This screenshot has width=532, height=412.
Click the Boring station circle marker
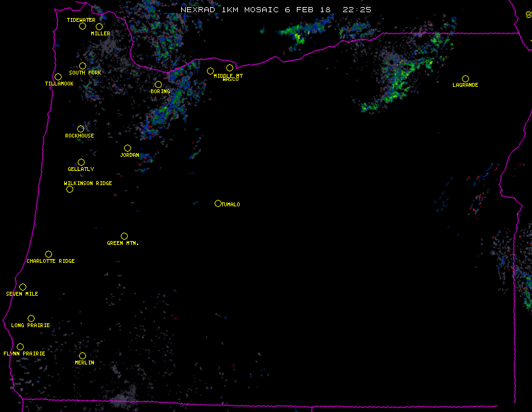point(159,85)
